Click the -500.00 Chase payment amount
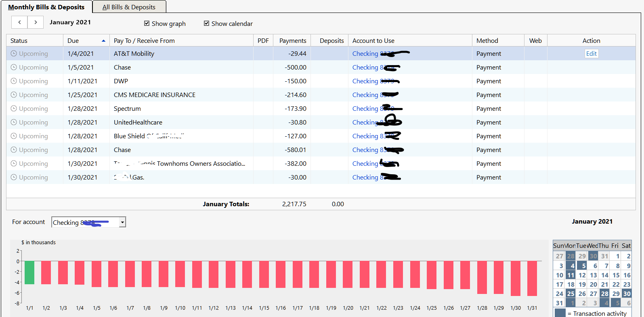 tap(296, 67)
